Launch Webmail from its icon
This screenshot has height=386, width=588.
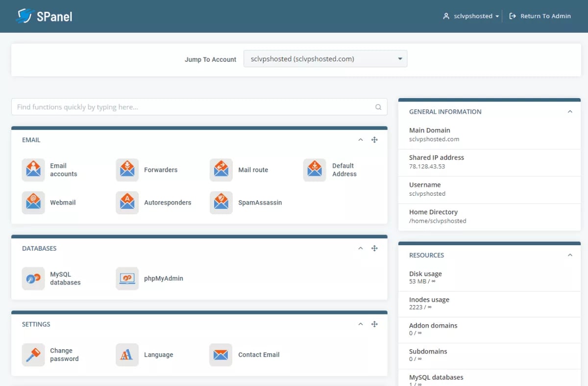click(33, 203)
